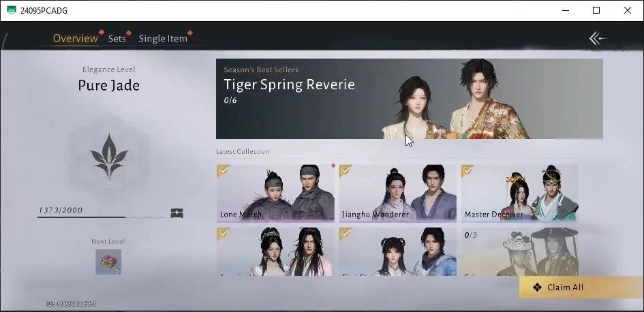Click the 1373/2000 elegance progress bar
The width and height of the screenshot is (644, 312).
tap(101, 217)
